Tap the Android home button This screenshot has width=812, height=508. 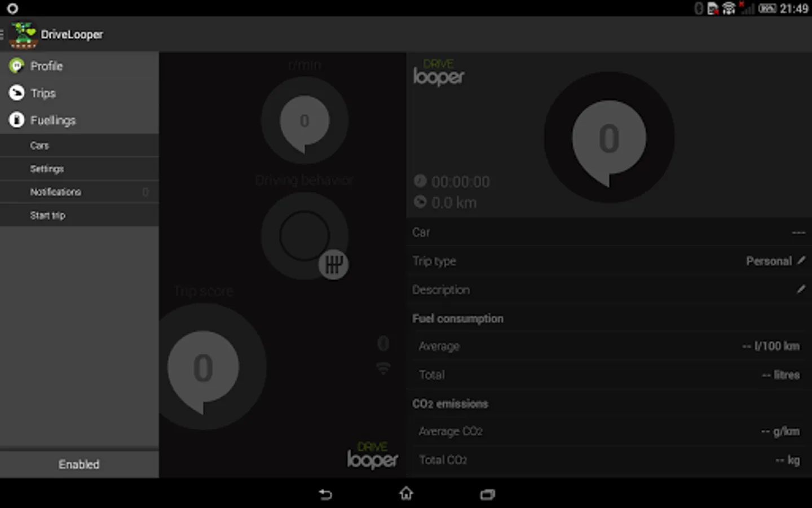click(x=406, y=494)
